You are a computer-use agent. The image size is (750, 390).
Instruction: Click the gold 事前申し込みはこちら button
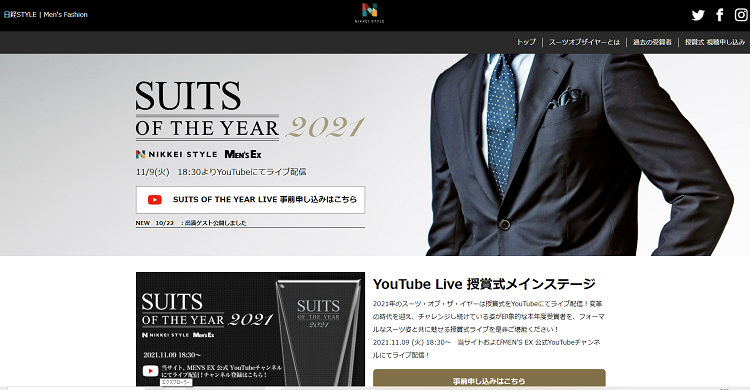coord(489,379)
